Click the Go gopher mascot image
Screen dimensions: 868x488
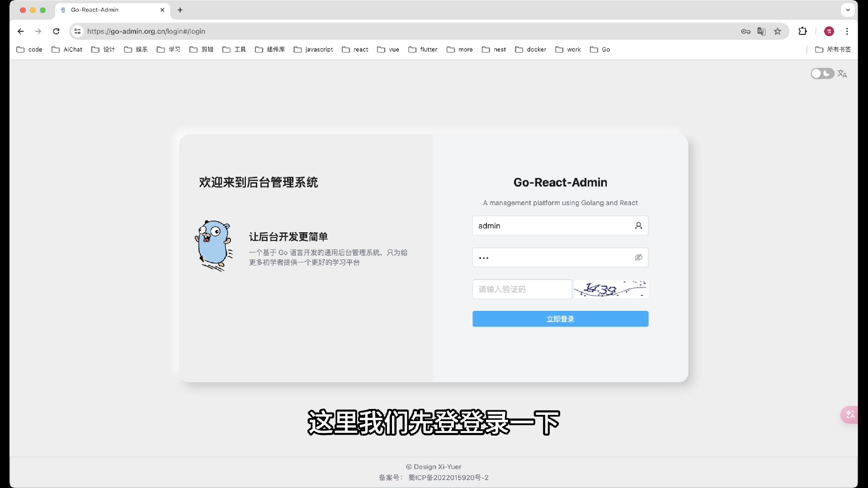(x=214, y=246)
